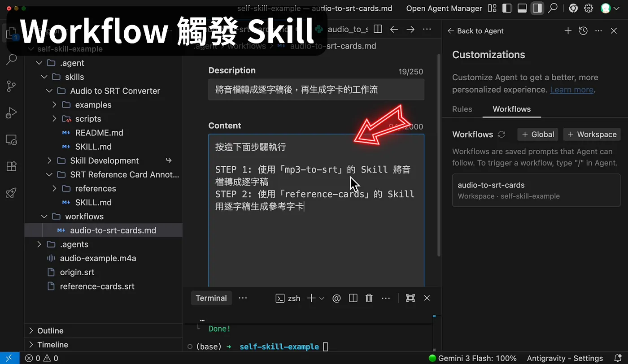
Task: Open the Source Control view
Action: pos(12,86)
